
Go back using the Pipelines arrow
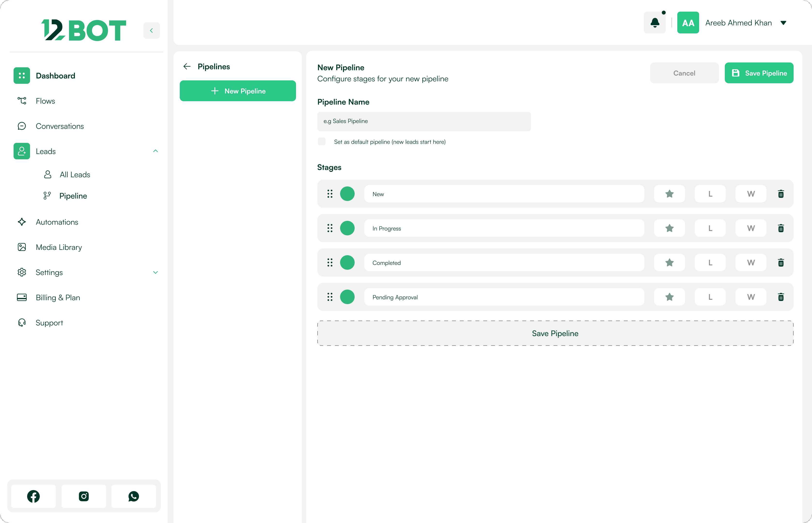187,67
